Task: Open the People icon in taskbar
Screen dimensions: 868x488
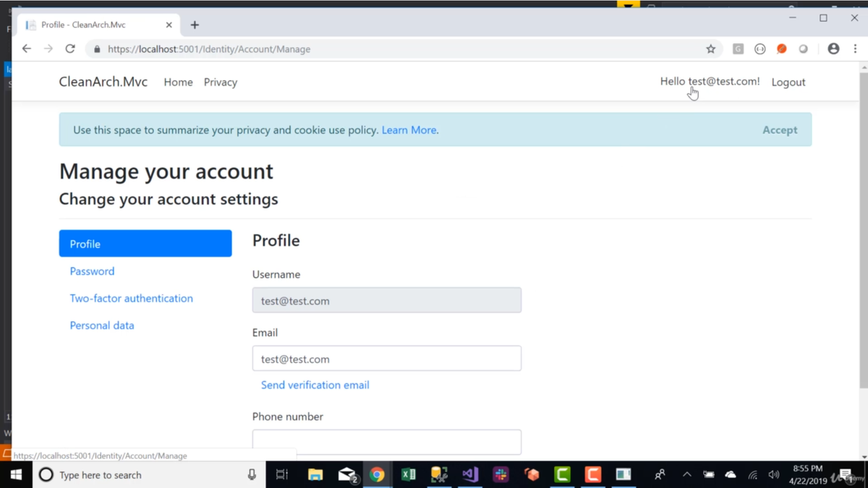Action: pos(660,475)
